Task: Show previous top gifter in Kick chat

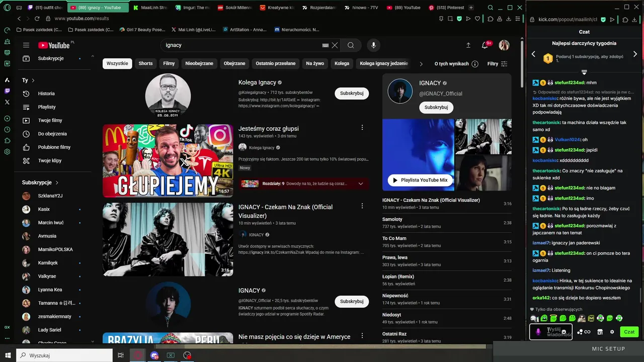Action: point(533,54)
